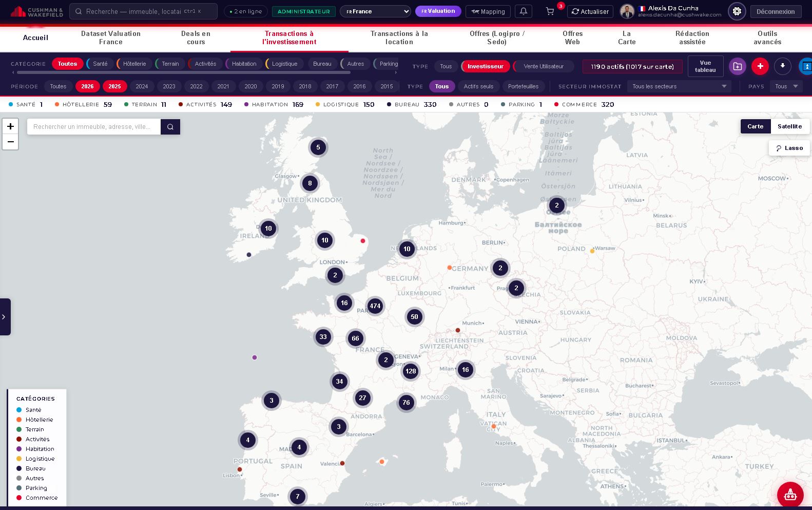Open the chatbot assistant icon
The height and width of the screenshot is (510, 812).
(x=790, y=495)
